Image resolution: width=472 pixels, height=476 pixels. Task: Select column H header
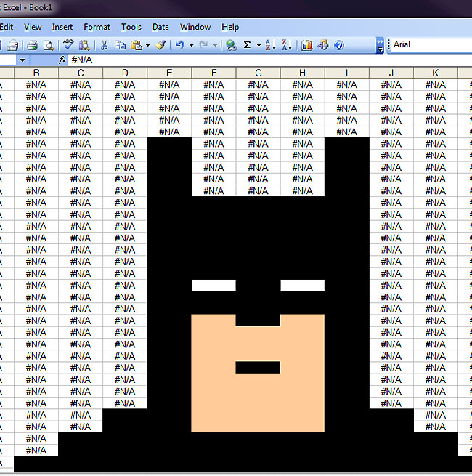(302, 73)
